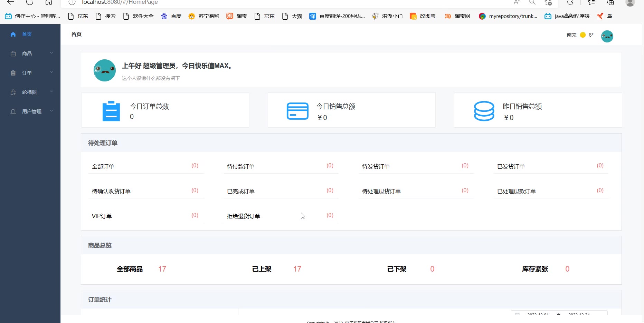The image size is (644, 323).
Task: Click the 今日销售总额 credit card icon
Action: tap(297, 111)
